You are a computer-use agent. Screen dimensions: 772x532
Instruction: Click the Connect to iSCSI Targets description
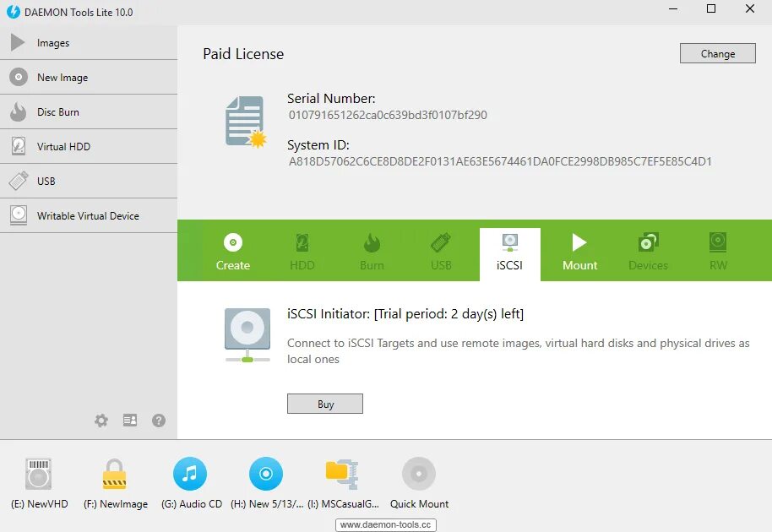pyautogui.click(x=518, y=351)
